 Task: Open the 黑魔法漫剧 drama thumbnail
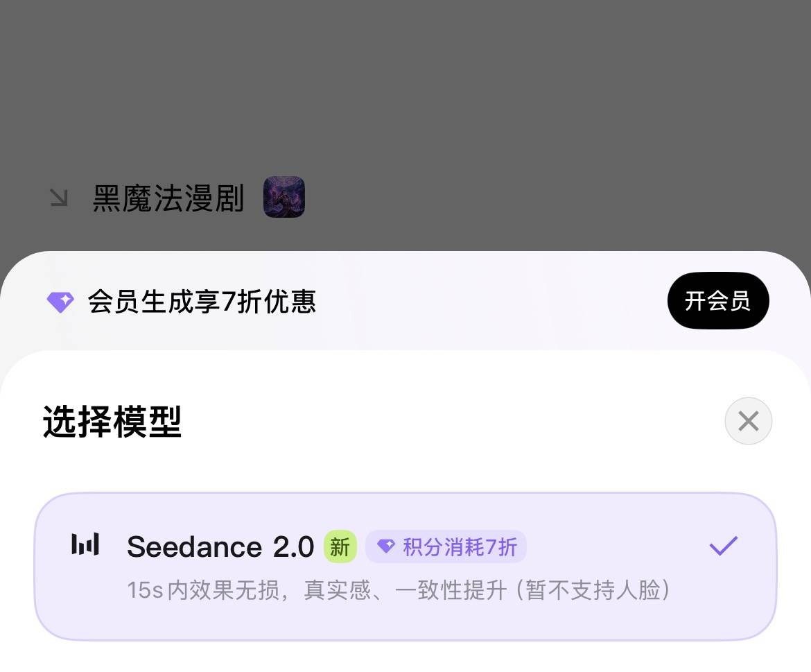284,196
